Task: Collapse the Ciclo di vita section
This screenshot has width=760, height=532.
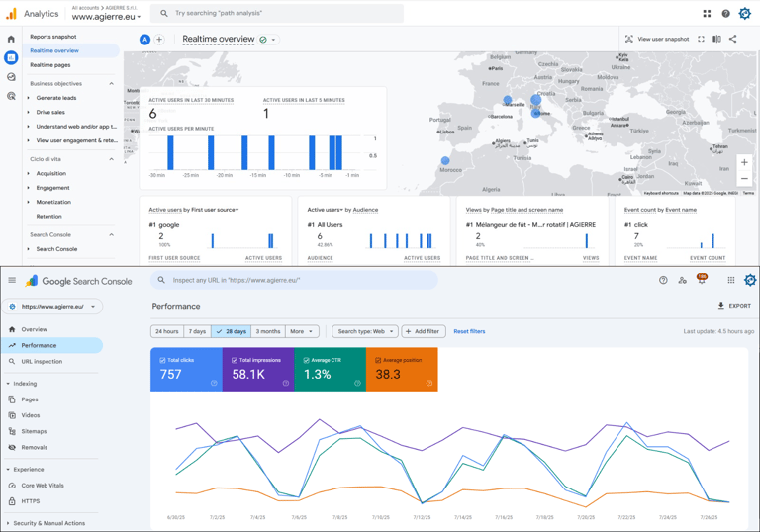Action: 111,159
